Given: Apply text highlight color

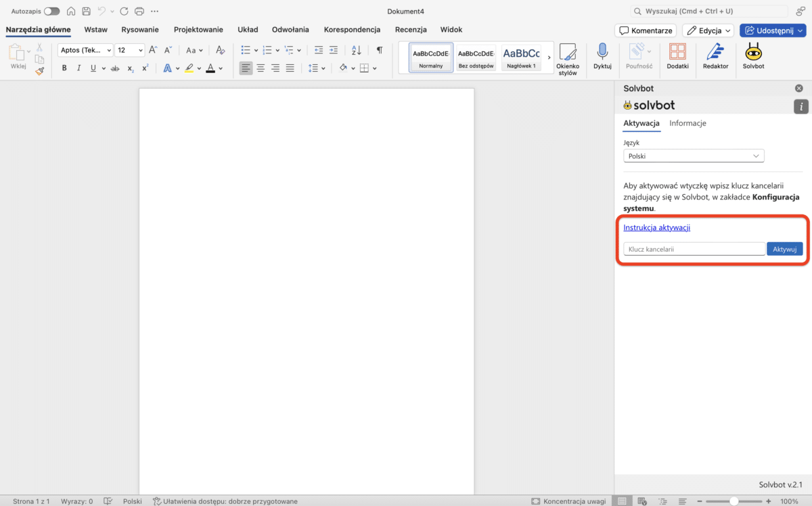Looking at the screenshot, I should coord(189,68).
